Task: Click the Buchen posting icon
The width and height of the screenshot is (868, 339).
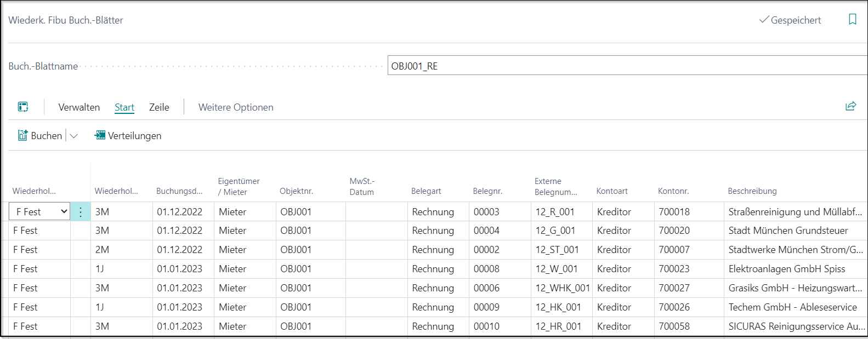Action: (23, 136)
